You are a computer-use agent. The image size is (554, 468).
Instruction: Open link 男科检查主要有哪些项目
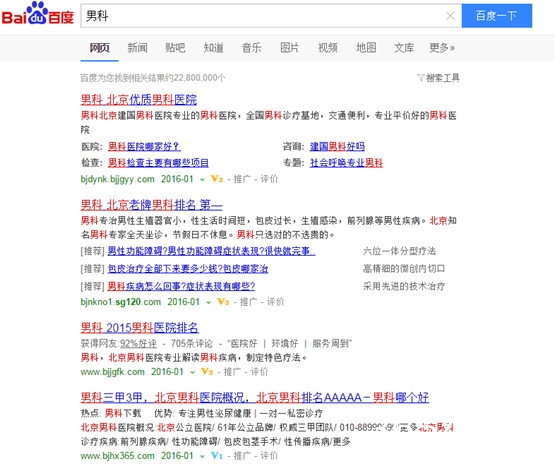pyautogui.click(x=158, y=162)
